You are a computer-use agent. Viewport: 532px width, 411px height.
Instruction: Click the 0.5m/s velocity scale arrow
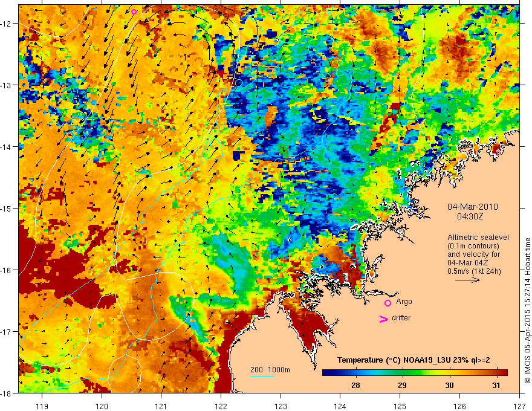click(x=467, y=280)
